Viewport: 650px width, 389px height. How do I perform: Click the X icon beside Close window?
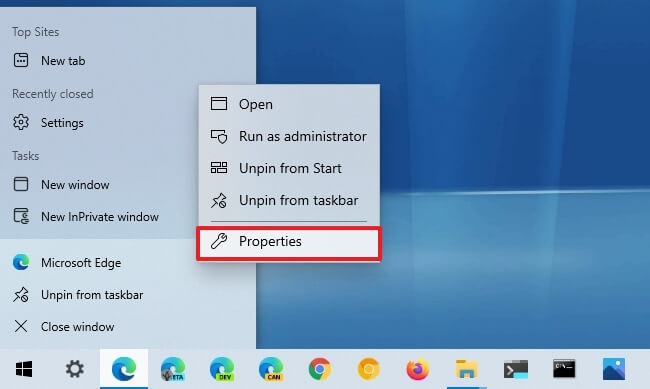(x=21, y=326)
